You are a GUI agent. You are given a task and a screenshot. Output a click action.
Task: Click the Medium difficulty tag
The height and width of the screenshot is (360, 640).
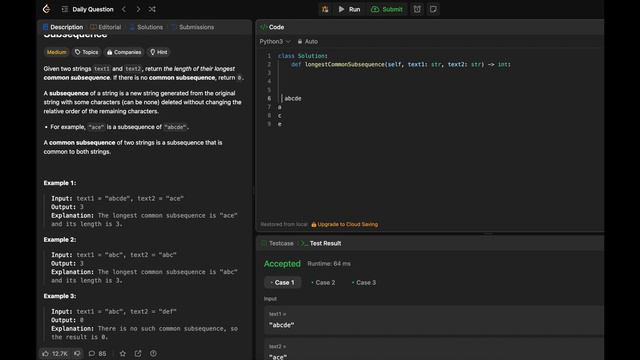(56, 52)
